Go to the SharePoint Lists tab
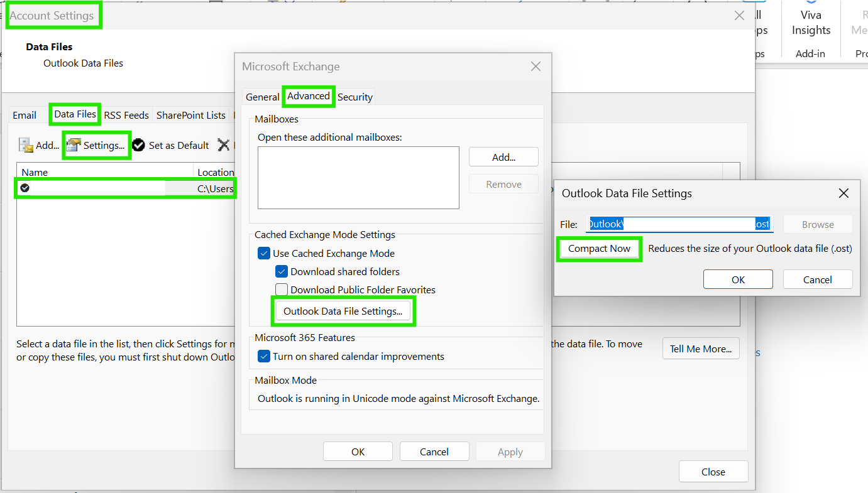The width and height of the screenshot is (868, 493). click(191, 115)
